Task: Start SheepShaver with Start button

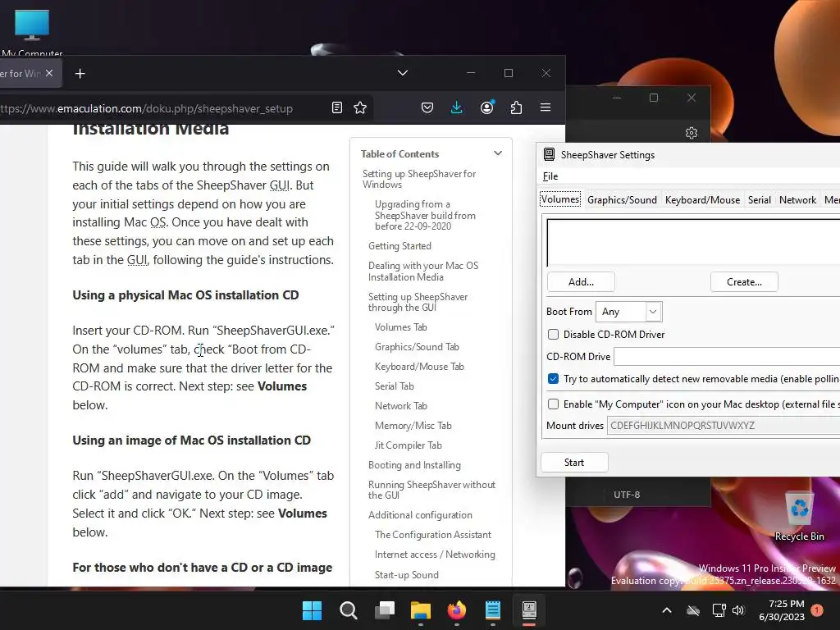Action: [574, 463]
